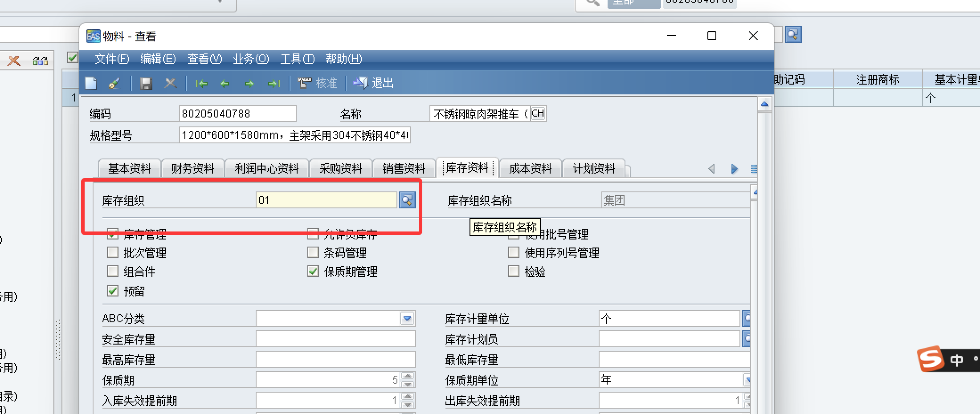Screen dimensions: 980x414
Task: Switch to the 销售资料 tab
Action: click(x=404, y=168)
